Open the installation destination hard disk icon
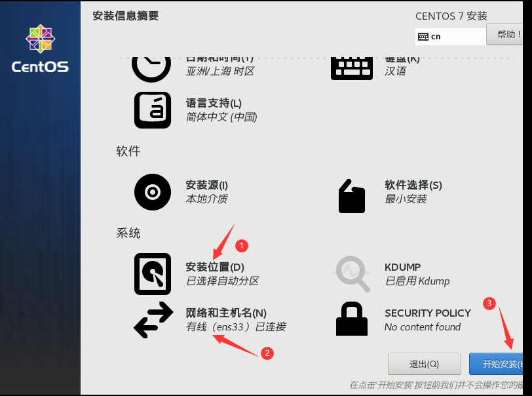 153,274
